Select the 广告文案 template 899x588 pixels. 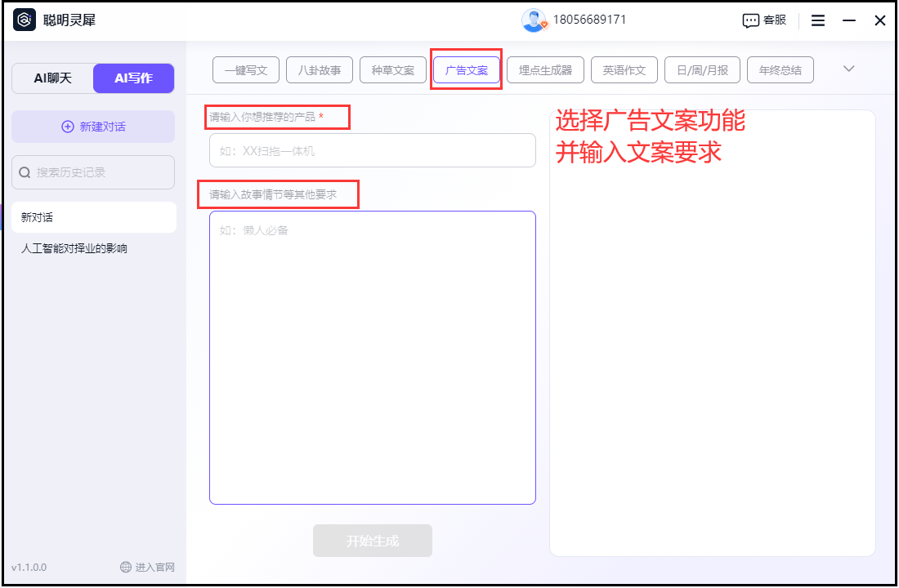[x=466, y=69]
